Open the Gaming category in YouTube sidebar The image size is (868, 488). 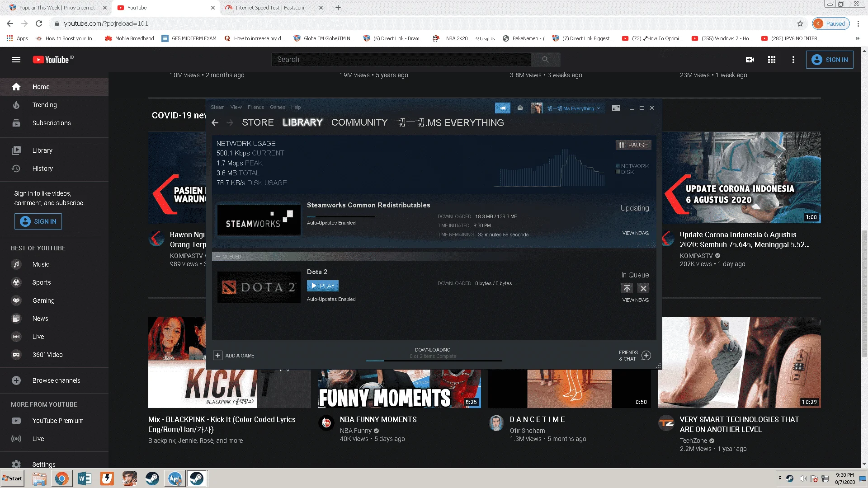tap(54, 300)
